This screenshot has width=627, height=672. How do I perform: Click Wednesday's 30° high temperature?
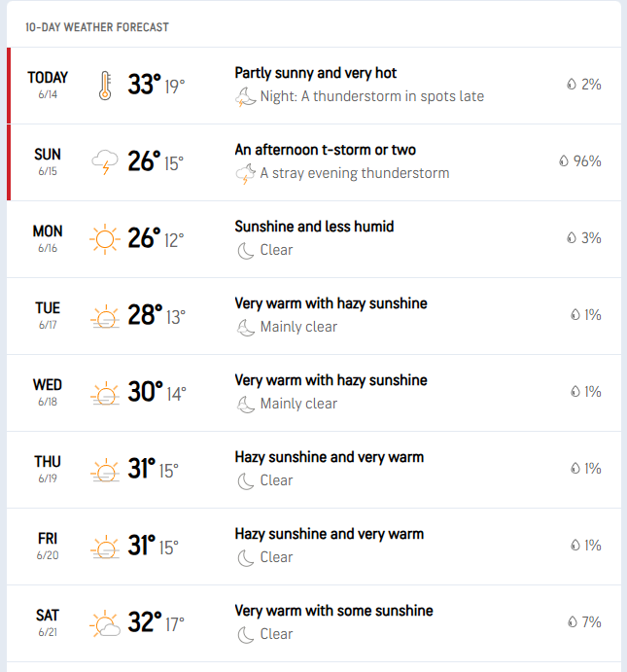coord(145,392)
